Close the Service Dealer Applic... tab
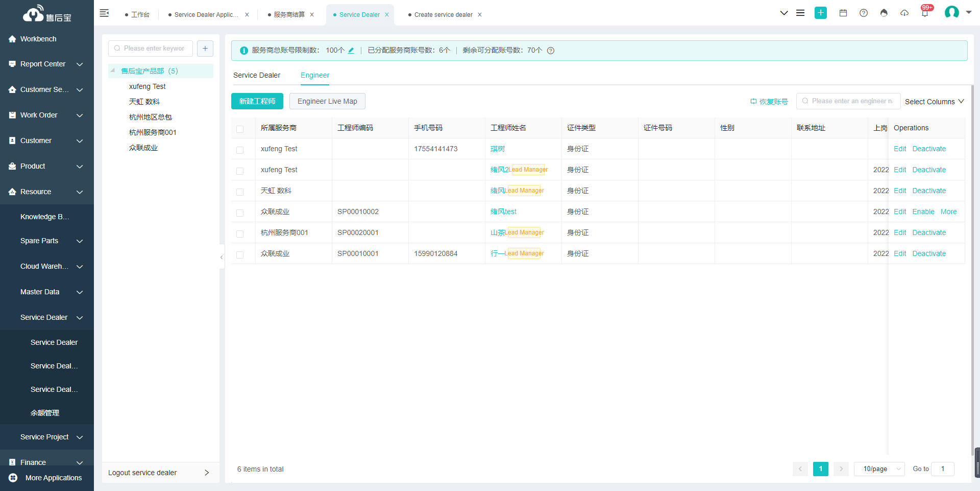The image size is (980, 491). point(247,15)
